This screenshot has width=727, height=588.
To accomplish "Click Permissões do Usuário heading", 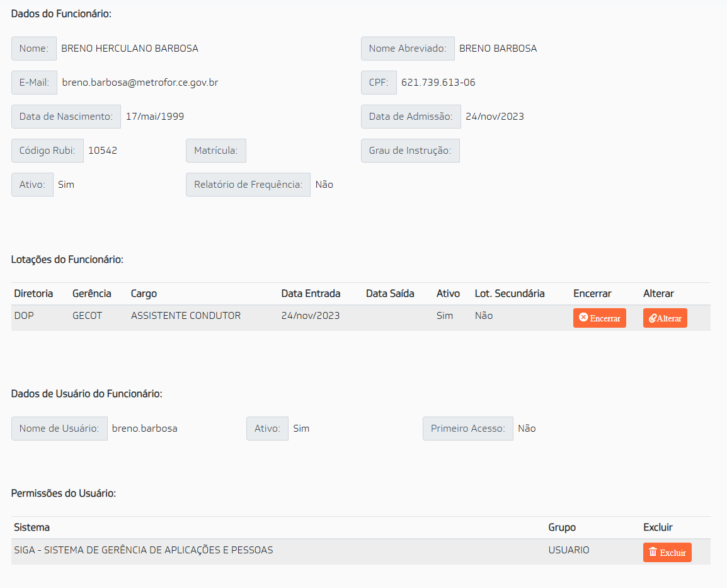I will click(x=64, y=493).
